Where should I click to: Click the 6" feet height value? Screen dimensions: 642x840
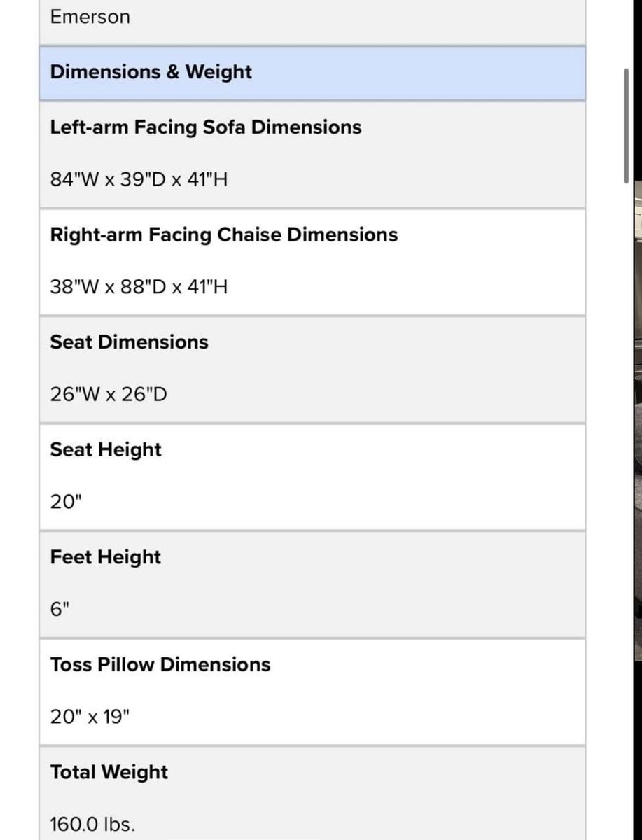pos(60,609)
